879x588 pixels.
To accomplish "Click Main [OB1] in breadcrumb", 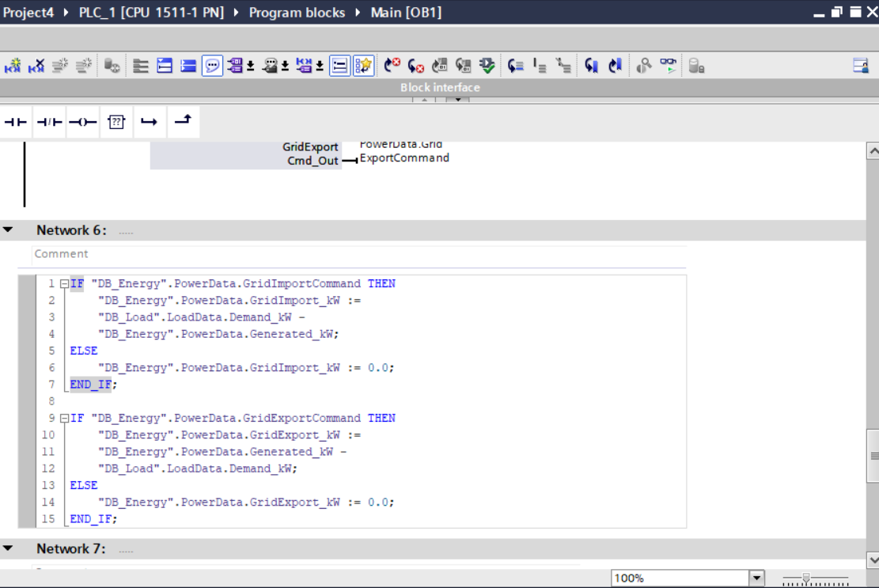I will [x=406, y=13].
